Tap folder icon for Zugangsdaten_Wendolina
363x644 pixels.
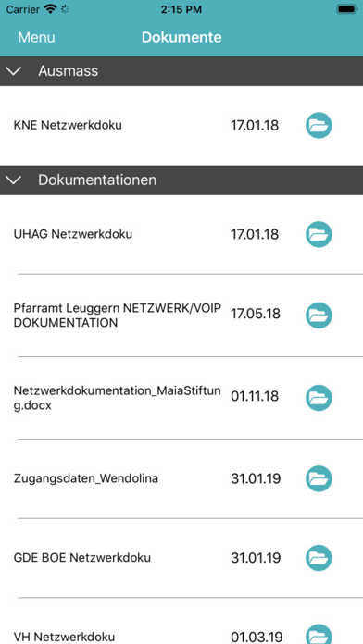click(x=319, y=479)
